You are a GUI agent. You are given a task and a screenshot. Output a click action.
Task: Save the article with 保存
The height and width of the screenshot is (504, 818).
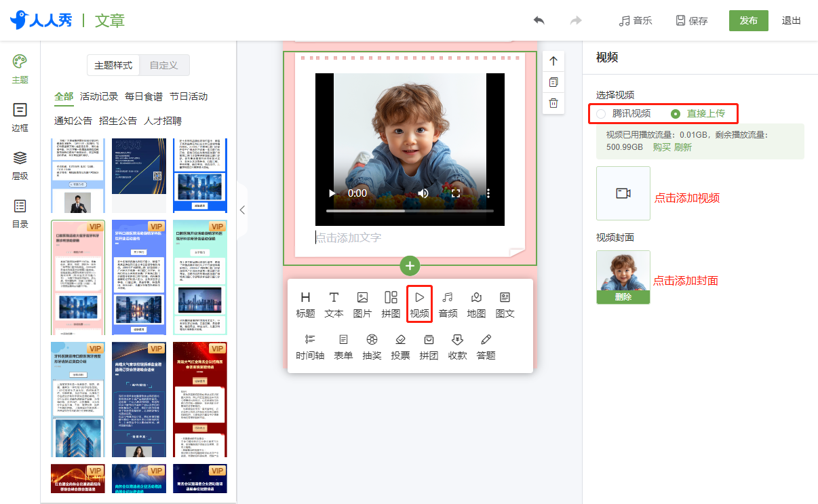692,20
